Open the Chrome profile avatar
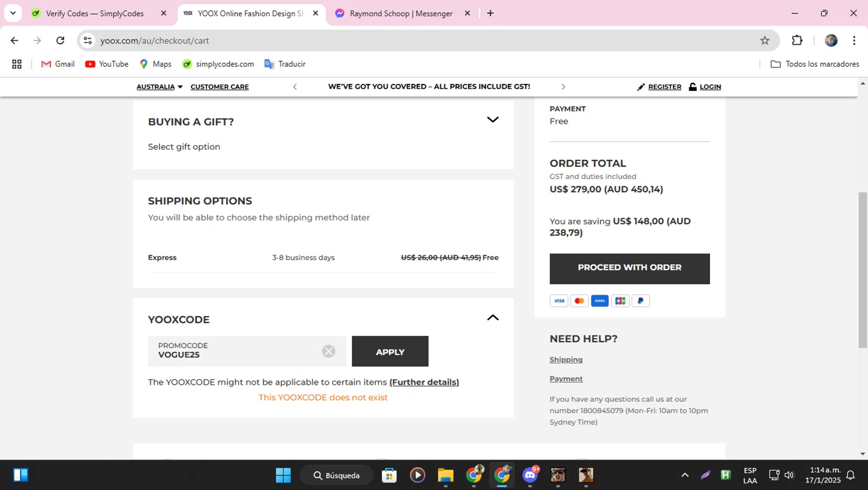Screen dimensions: 868x490 point(831,40)
